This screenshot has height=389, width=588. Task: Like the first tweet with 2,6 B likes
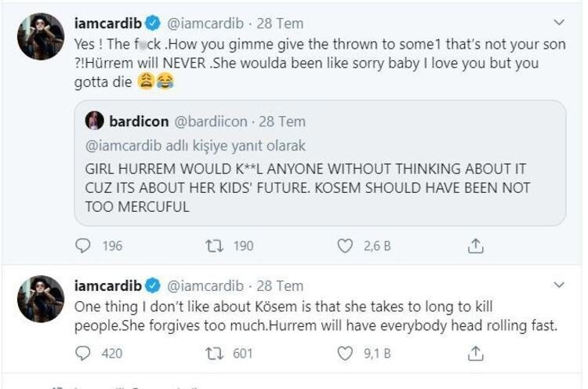point(345,246)
